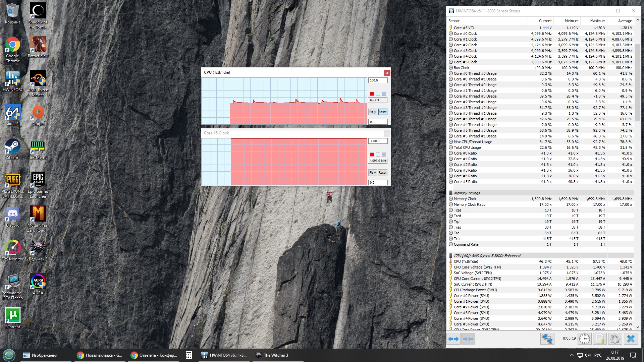Screen dimensions: 644x362
Task: Open the remote network monitoring icon
Action: click(547, 339)
